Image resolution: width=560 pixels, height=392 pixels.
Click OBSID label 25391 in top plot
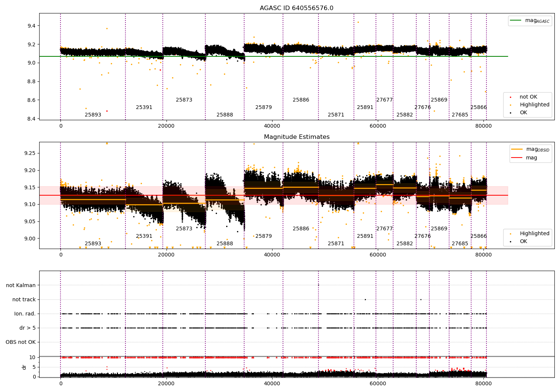pos(144,108)
